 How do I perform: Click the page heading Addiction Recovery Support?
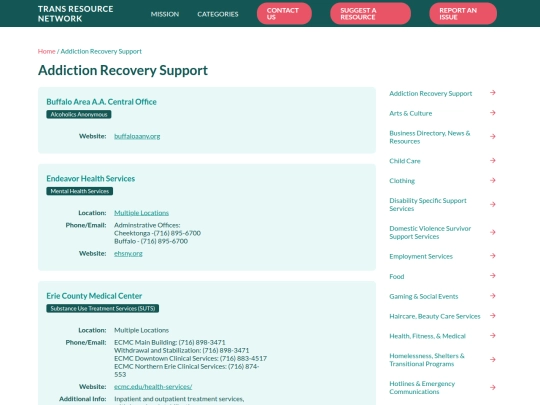(x=123, y=70)
